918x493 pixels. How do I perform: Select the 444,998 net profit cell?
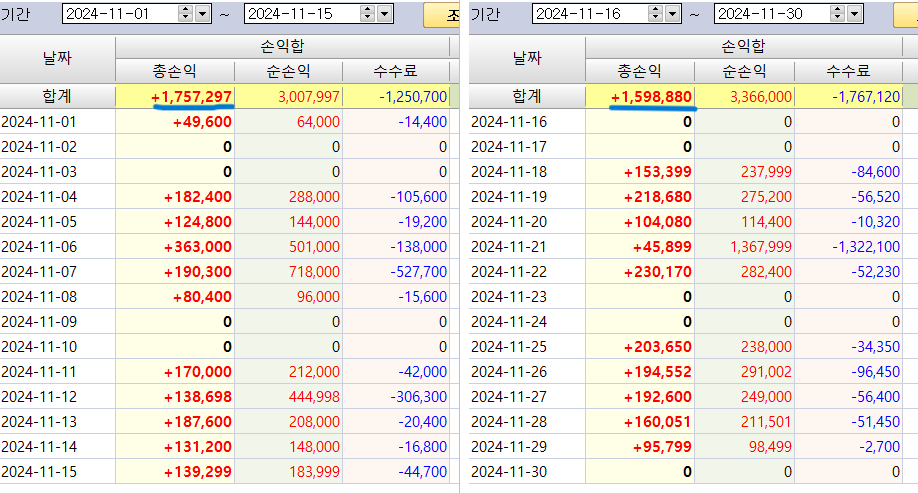tap(288, 396)
